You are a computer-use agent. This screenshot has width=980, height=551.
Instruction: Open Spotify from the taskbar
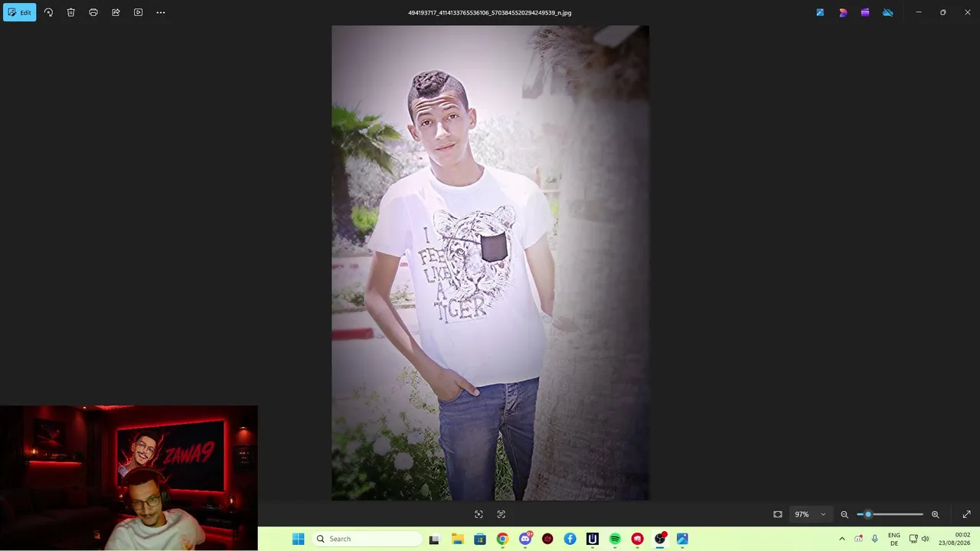pos(615,539)
